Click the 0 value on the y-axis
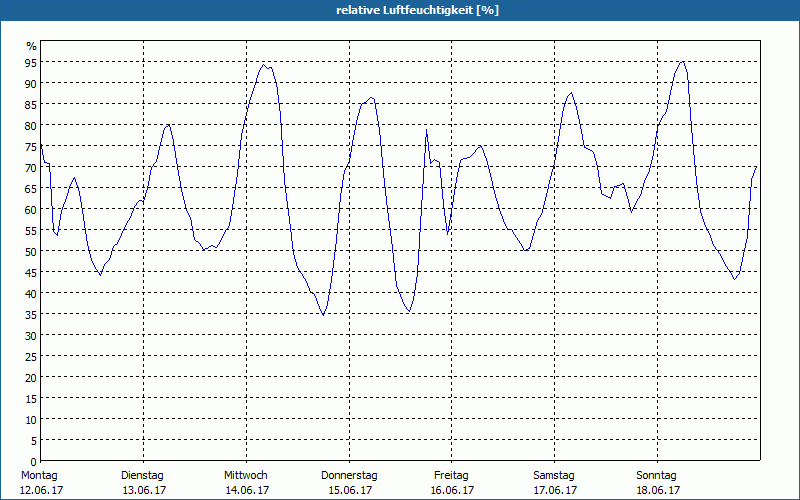 [x=34, y=461]
